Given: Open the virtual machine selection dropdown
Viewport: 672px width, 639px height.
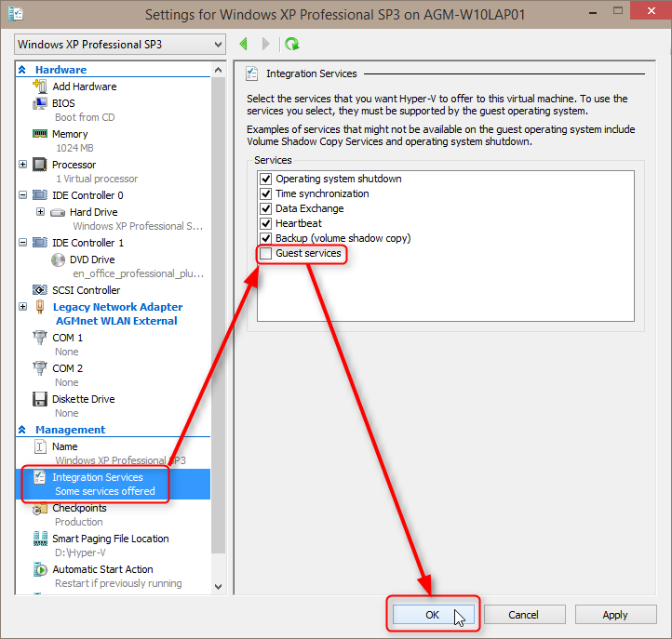Looking at the screenshot, I should point(119,44).
